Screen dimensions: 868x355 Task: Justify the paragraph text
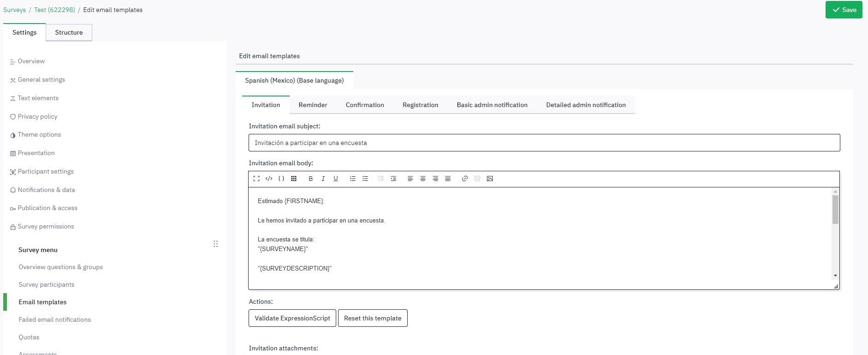(447, 179)
